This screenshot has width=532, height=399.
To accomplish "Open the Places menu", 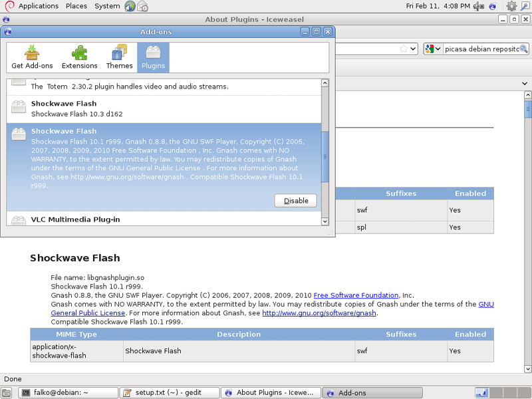I will point(76,6).
